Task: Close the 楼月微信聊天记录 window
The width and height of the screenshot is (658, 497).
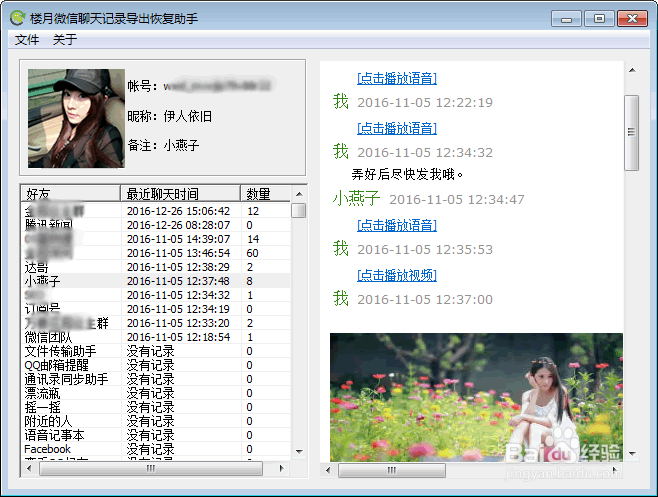Action: point(632,19)
